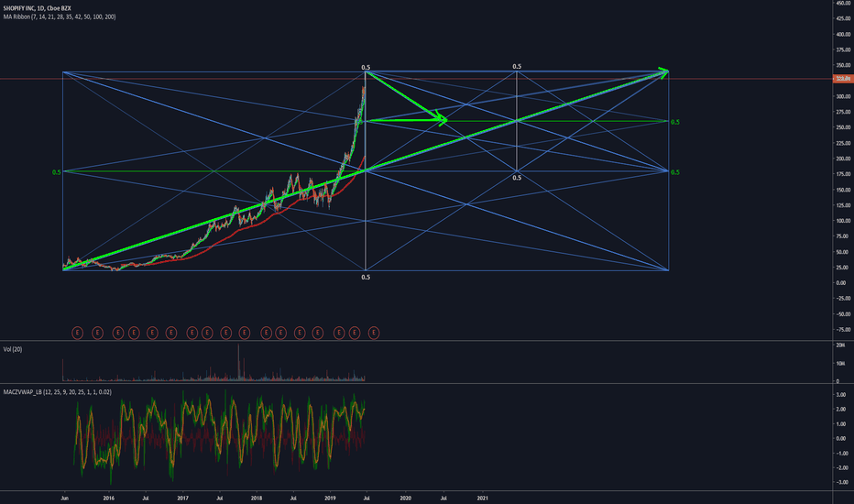This screenshot has width=854, height=504.
Task: Click the Jun label on time axis
Action: tap(65, 498)
